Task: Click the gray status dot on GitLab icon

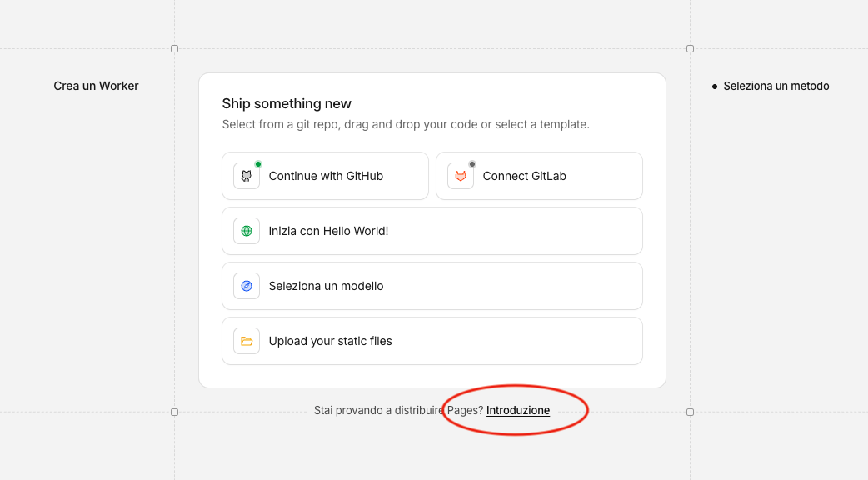Action: click(472, 164)
